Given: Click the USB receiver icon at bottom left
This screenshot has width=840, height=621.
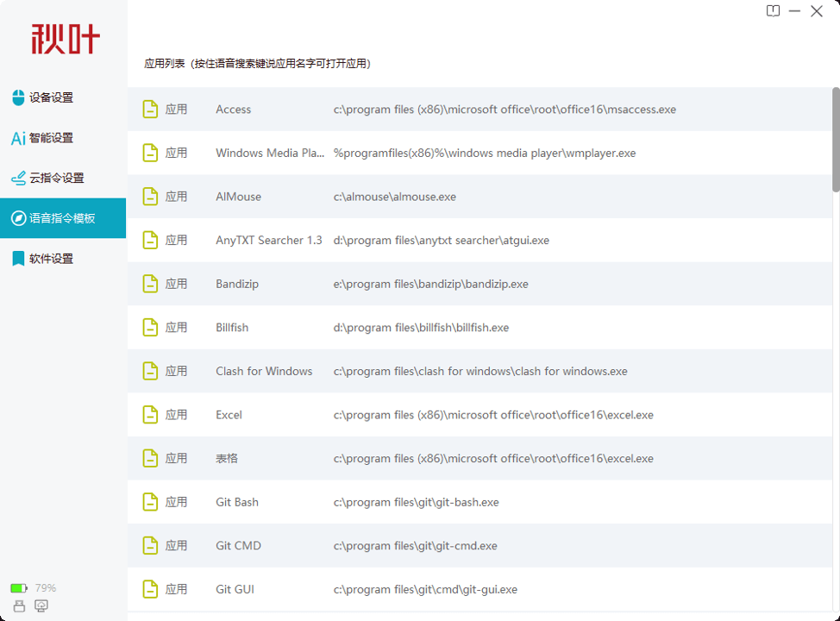Looking at the screenshot, I should point(19,606).
